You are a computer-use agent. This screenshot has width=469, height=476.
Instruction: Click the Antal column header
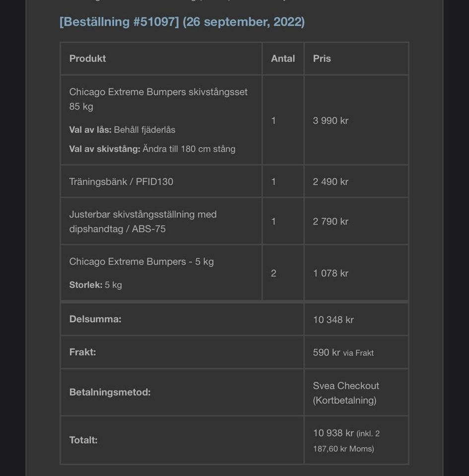tap(283, 59)
